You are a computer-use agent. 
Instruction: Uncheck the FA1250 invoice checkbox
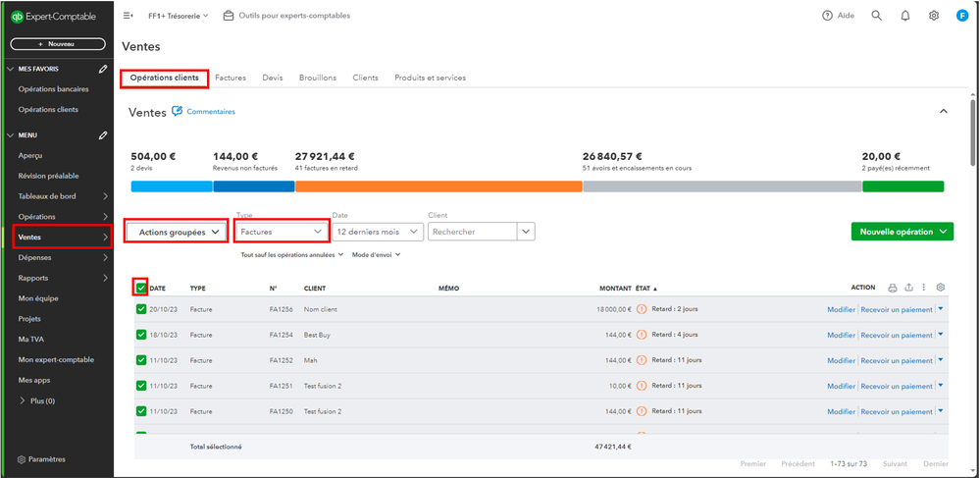(140, 411)
